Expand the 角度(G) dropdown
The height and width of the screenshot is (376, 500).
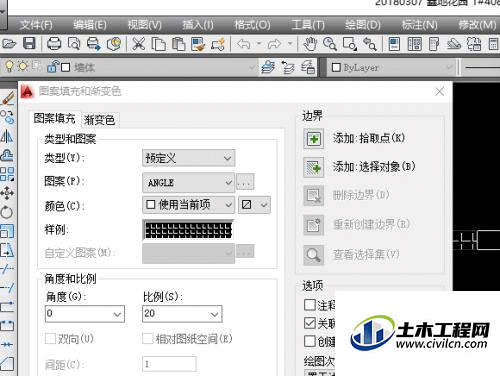pyautogui.click(x=117, y=314)
